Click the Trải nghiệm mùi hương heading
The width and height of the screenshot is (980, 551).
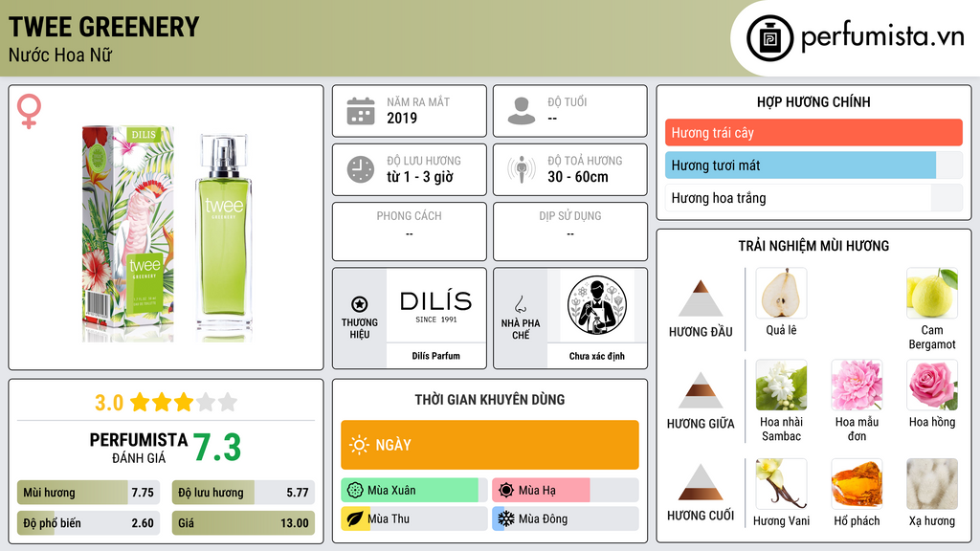813,246
